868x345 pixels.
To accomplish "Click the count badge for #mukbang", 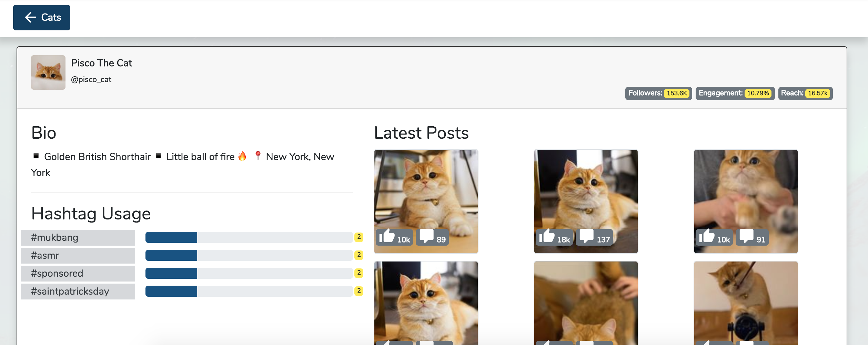I will (359, 237).
